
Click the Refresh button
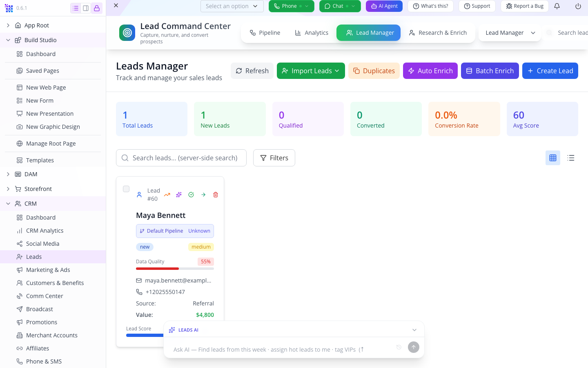252,71
